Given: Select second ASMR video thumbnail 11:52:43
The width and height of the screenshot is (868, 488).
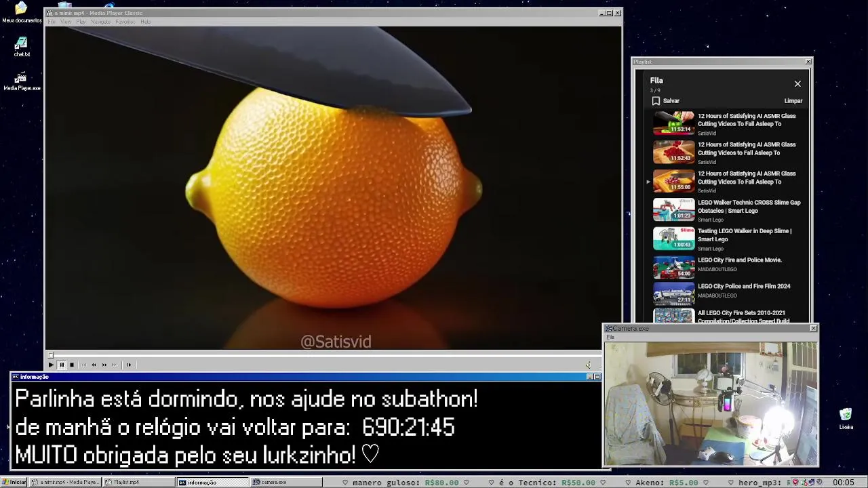Looking at the screenshot, I should [x=673, y=152].
